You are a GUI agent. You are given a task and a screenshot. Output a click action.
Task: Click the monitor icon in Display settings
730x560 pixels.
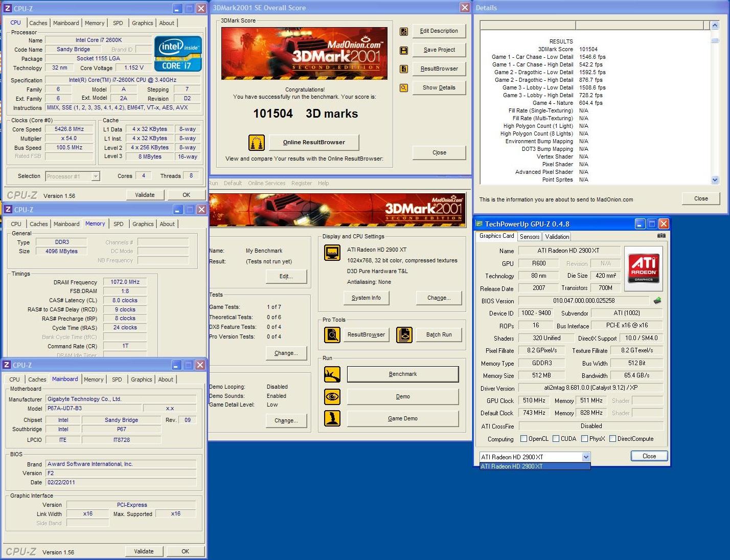332,253
